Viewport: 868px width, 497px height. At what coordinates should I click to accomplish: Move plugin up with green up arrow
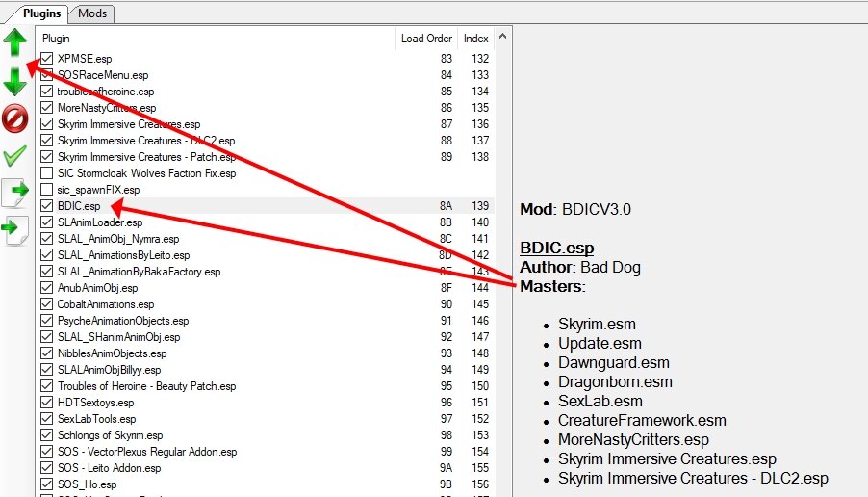(15, 42)
